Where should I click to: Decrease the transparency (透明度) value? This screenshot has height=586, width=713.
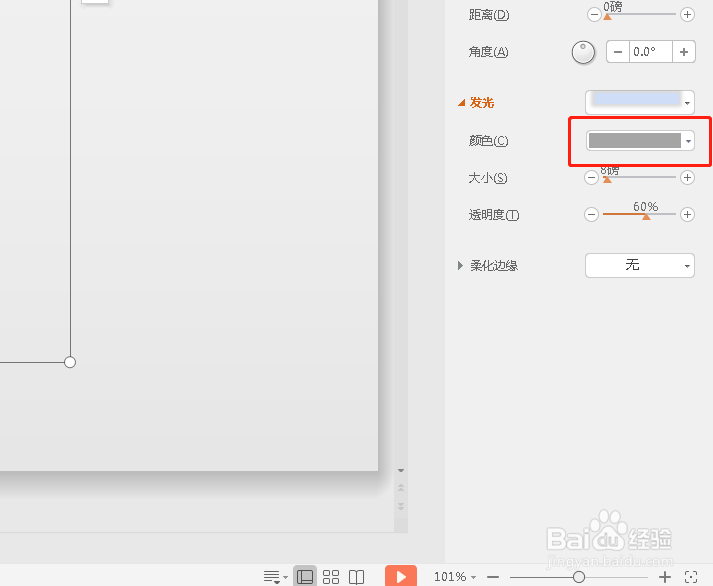point(591,214)
